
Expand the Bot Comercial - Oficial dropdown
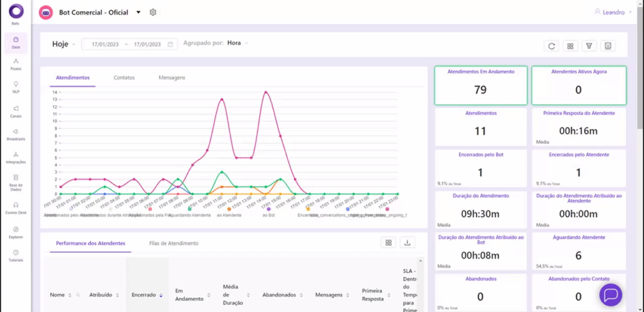[x=138, y=12]
